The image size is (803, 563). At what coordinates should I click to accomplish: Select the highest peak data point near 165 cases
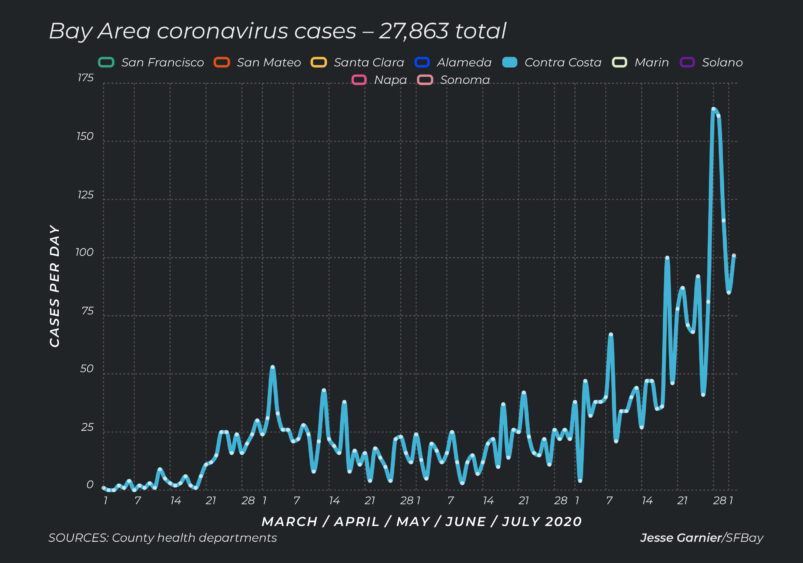pos(713,109)
